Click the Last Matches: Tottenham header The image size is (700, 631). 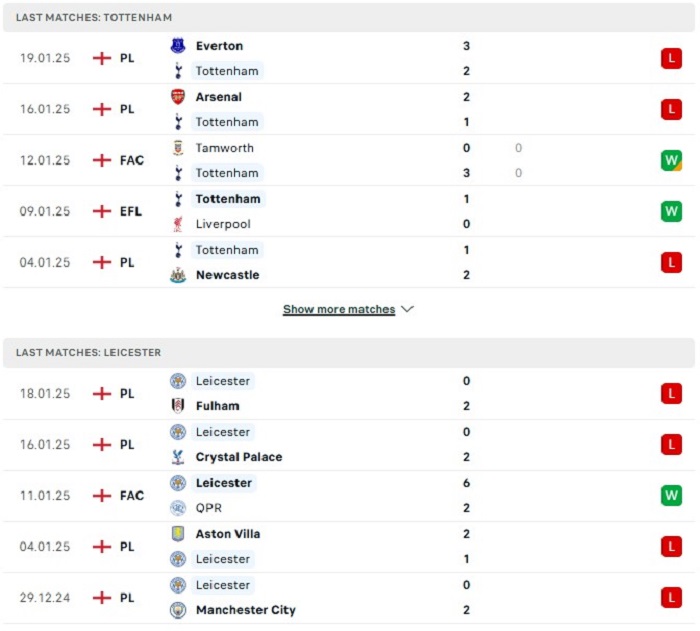94,18
